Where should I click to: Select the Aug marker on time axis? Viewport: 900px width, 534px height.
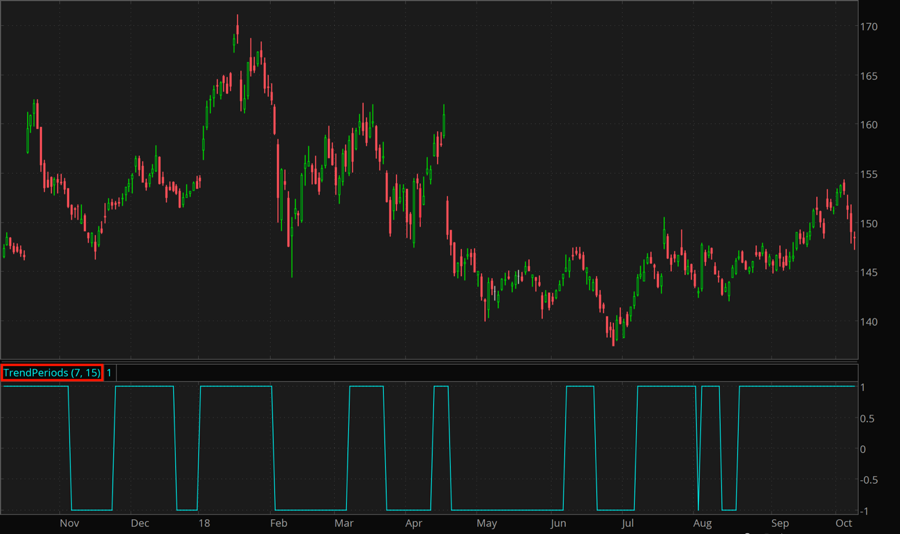(702, 523)
